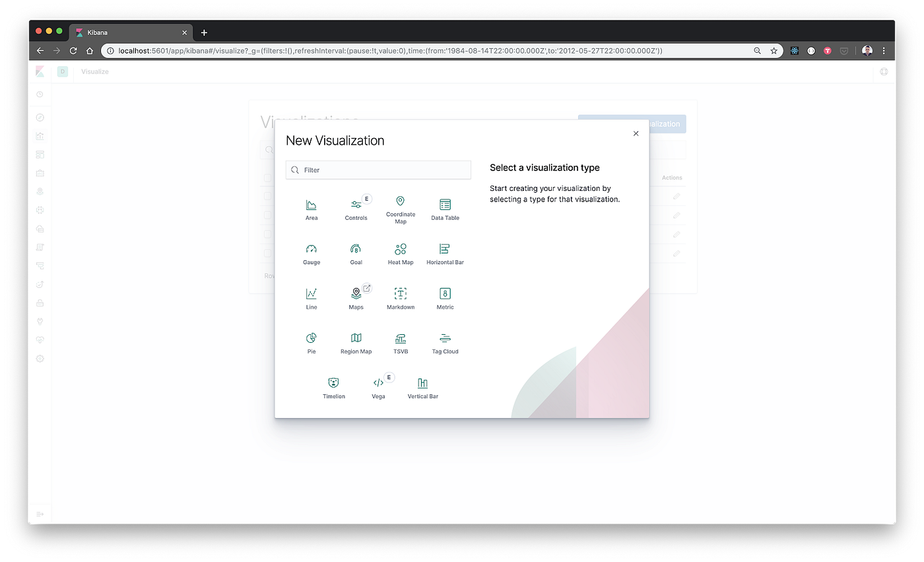Choose the Gauge visualization
Image resolution: width=924 pixels, height=562 pixels.
[x=312, y=254]
